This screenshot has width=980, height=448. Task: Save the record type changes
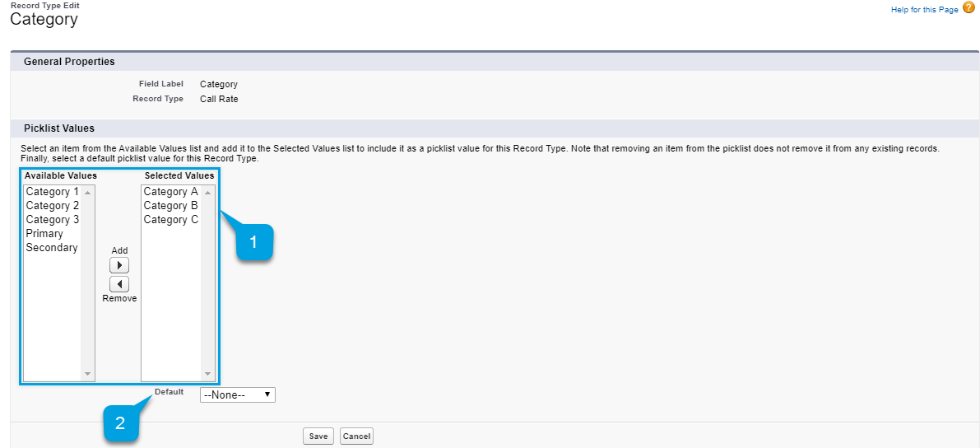pos(318,436)
